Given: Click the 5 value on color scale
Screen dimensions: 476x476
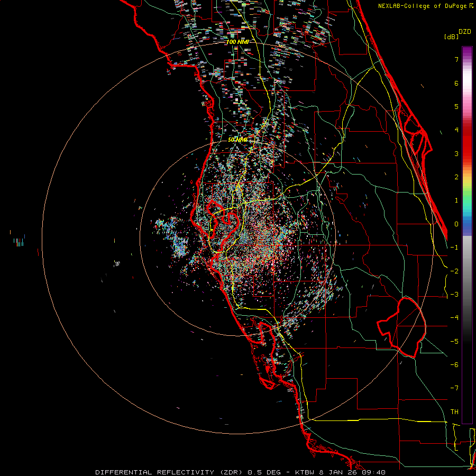Looking at the screenshot, I should click(x=456, y=106).
